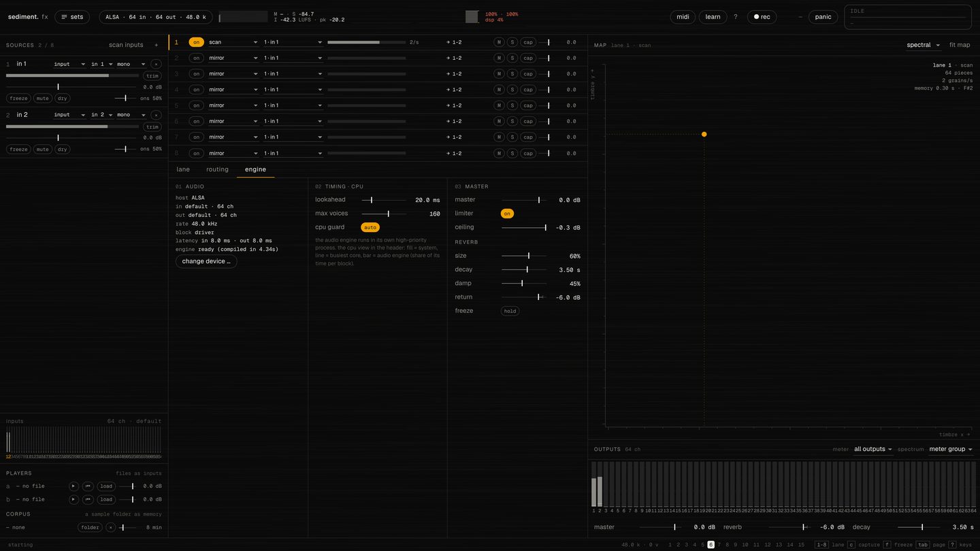Freeze source in 2

(18, 149)
